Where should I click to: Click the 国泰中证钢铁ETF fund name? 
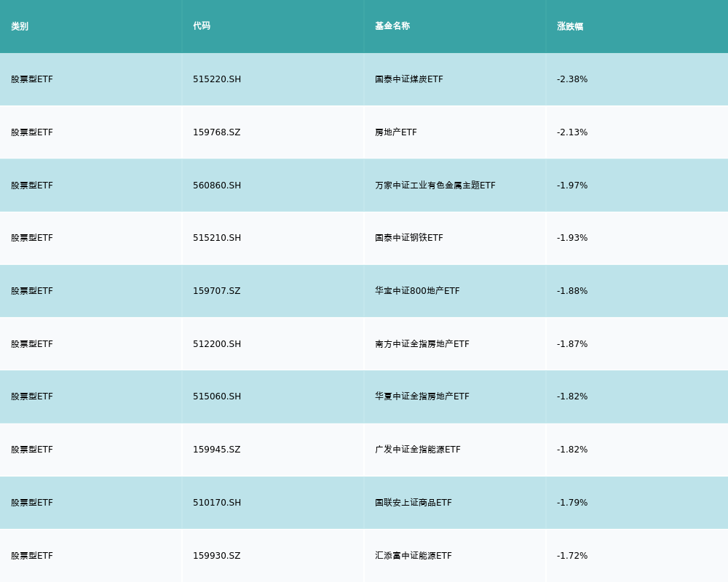click(409, 238)
